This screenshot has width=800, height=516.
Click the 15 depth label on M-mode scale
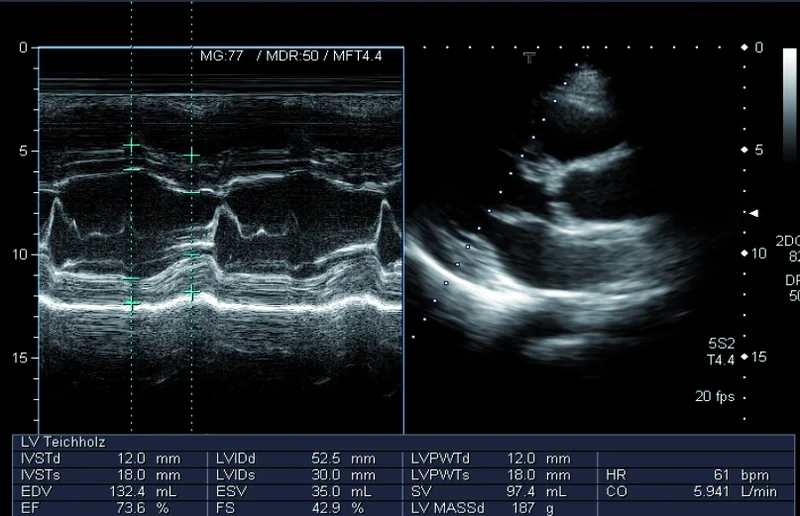[x=20, y=357]
